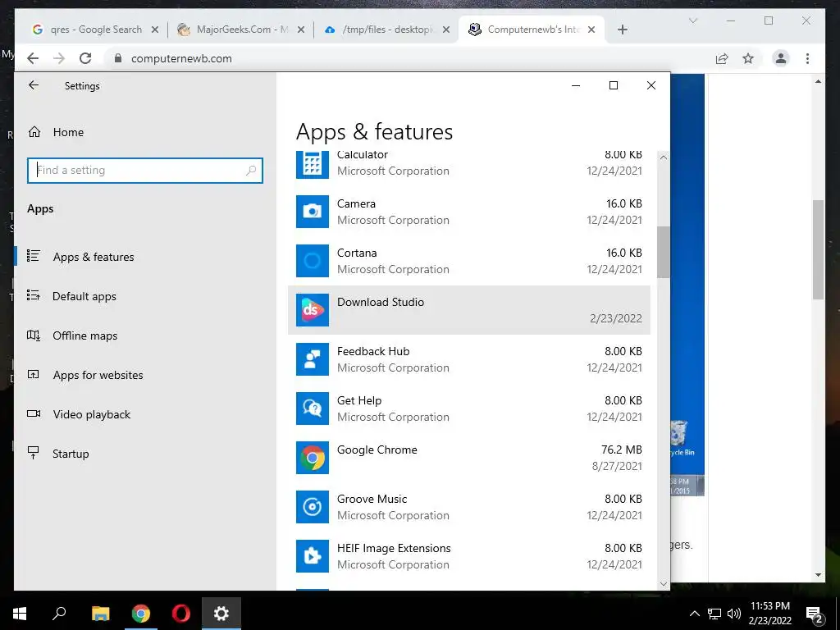This screenshot has width=840, height=630.
Task: Click the Chrome page scrollbar thumb
Action: tap(818, 249)
